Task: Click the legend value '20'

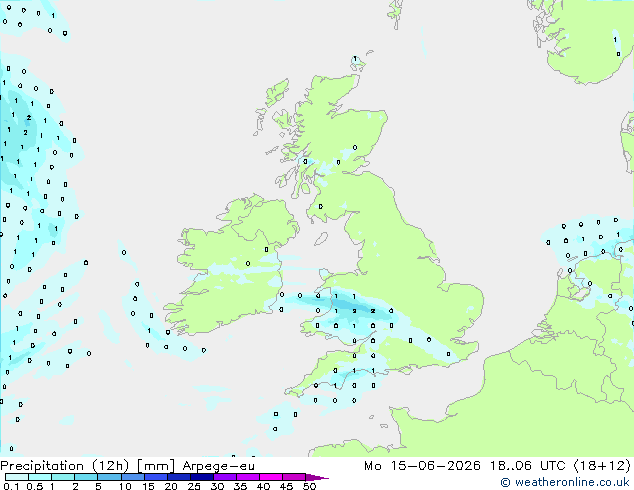Action: pos(171,486)
